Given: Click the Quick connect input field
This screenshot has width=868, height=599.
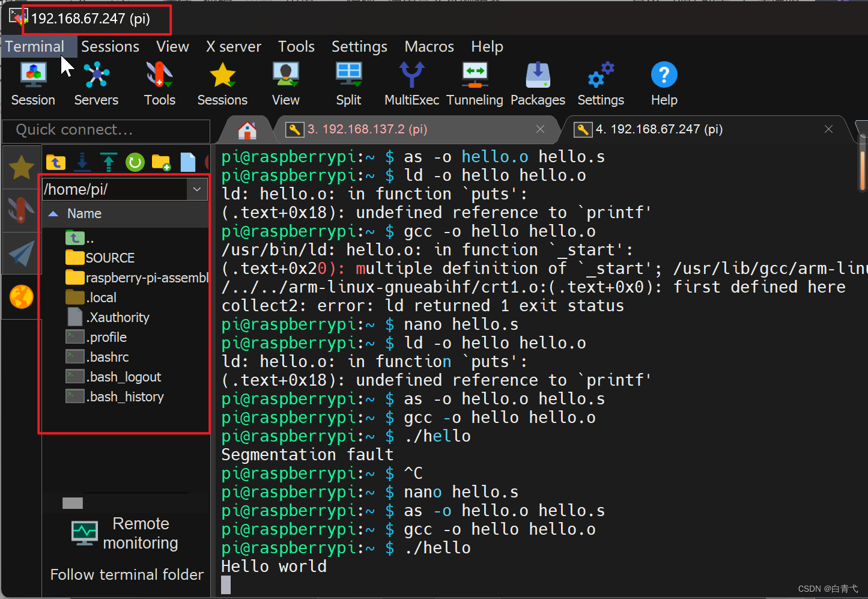Looking at the screenshot, I should point(106,130).
